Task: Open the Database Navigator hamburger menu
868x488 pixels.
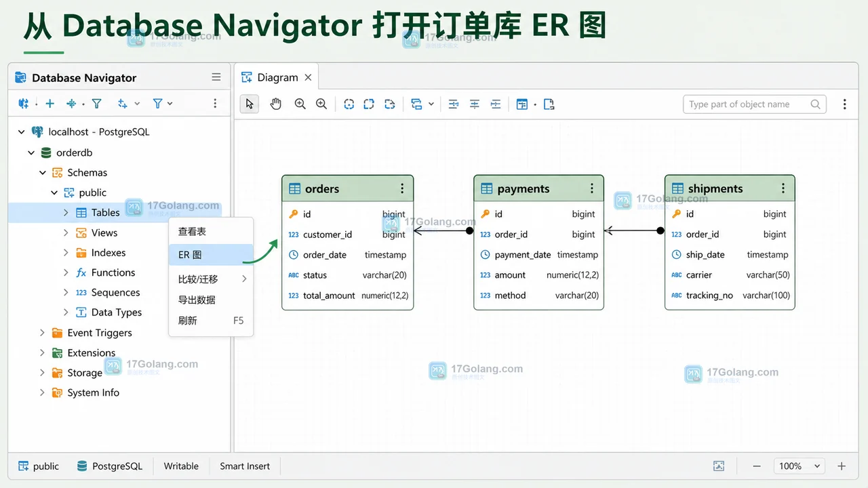Action: coord(216,77)
